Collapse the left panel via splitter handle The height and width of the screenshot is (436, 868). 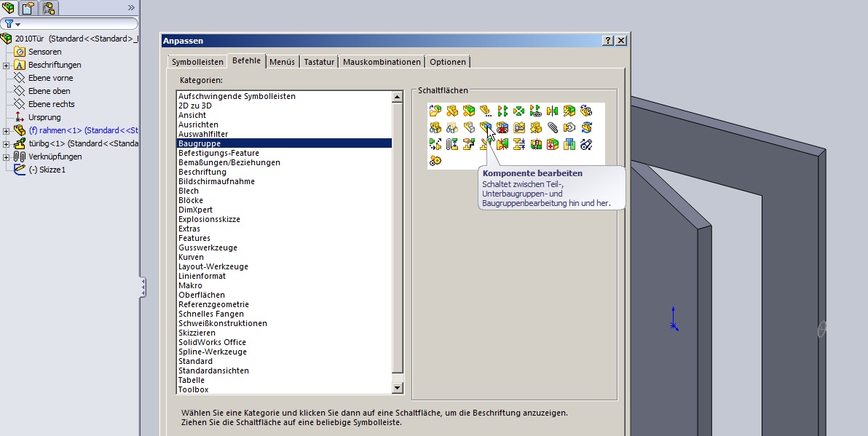pos(143,288)
